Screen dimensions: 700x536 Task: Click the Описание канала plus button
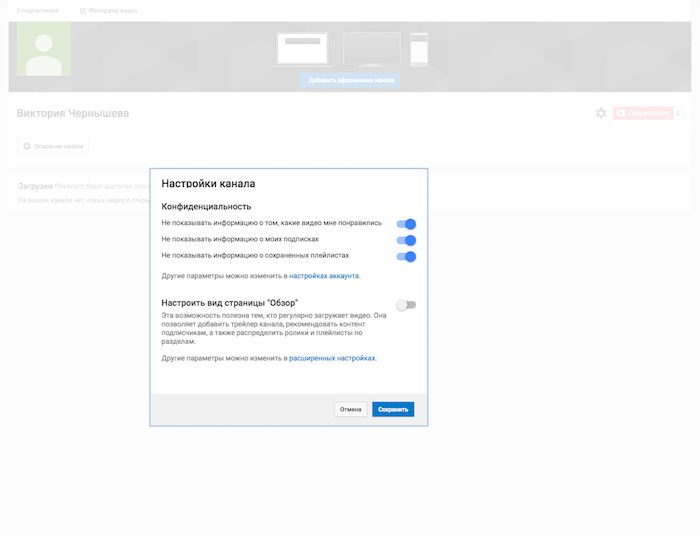click(x=54, y=146)
